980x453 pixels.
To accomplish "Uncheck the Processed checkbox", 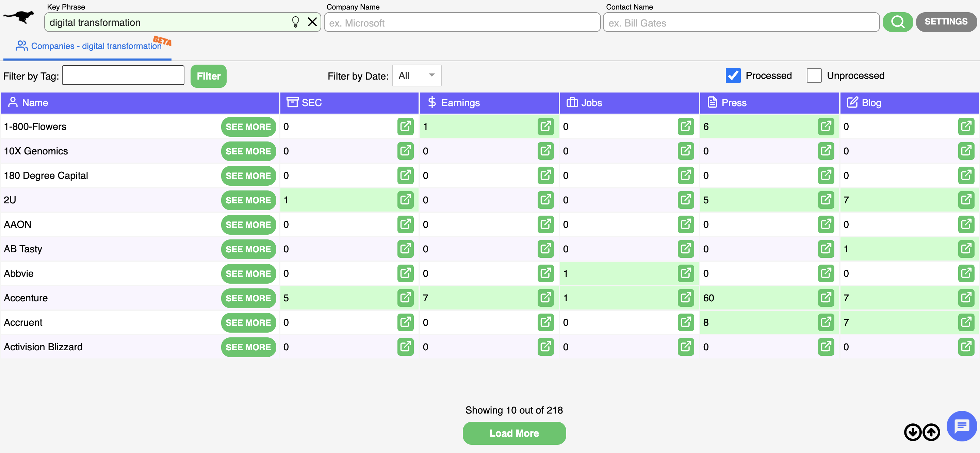I will [733, 76].
